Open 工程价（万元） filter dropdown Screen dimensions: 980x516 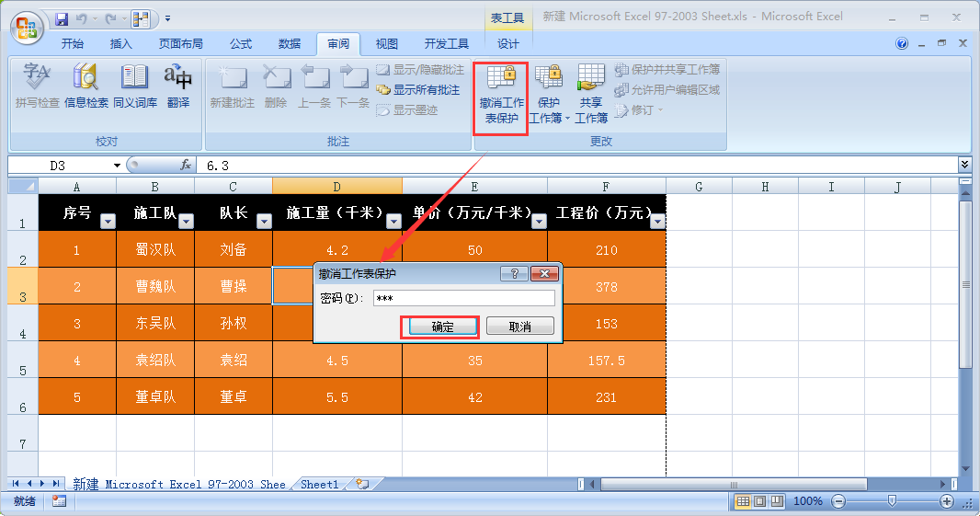(x=657, y=221)
